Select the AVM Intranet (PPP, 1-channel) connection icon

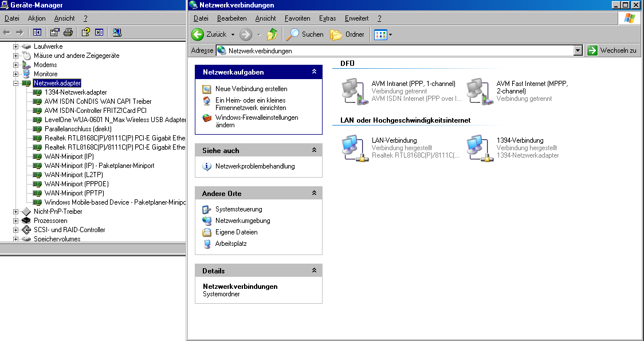(355, 91)
